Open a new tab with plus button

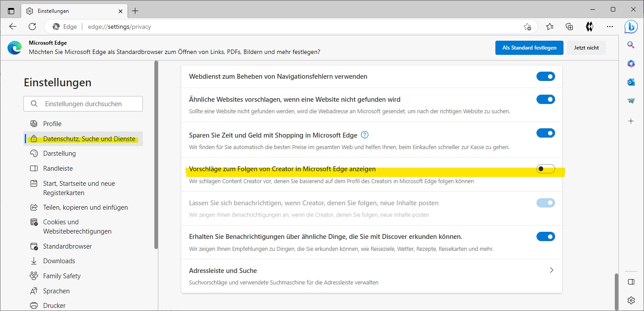pos(135,11)
